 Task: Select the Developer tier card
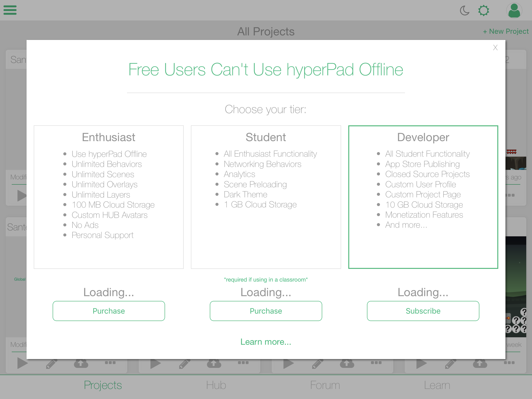click(x=423, y=197)
